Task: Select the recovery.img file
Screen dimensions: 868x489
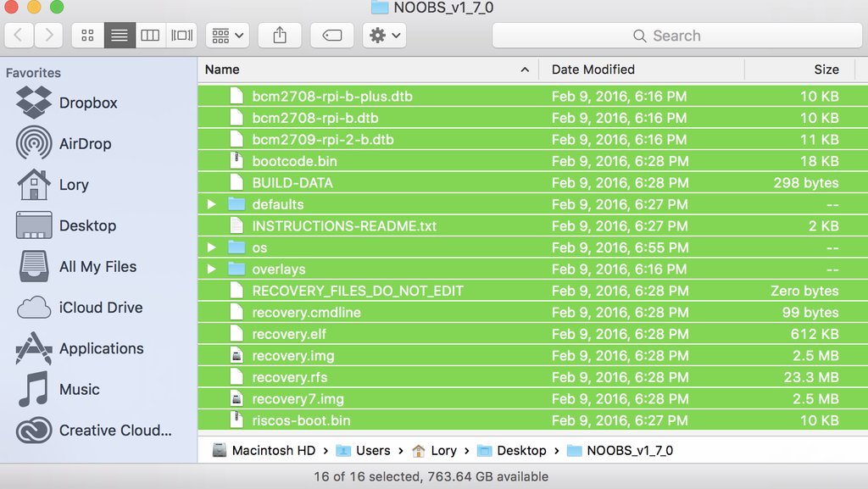Action: [293, 355]
